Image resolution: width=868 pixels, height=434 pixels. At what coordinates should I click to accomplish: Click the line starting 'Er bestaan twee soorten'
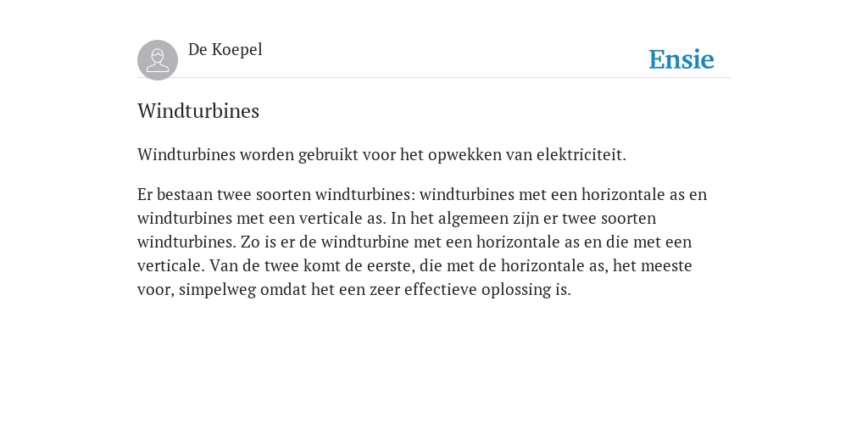pyautogui.click(x=422, y=195)
